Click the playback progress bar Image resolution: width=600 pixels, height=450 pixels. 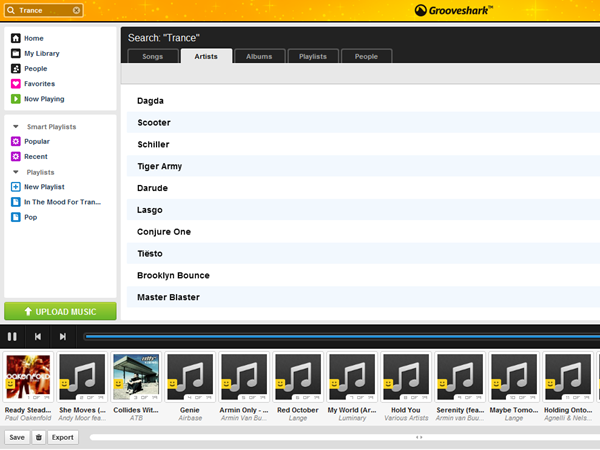[x=340, y=337]
